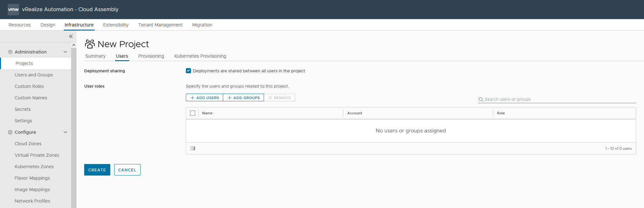The width and height of the screenshot is (644, 208).
Task: Click the New Project users icon
Action: 90,44
